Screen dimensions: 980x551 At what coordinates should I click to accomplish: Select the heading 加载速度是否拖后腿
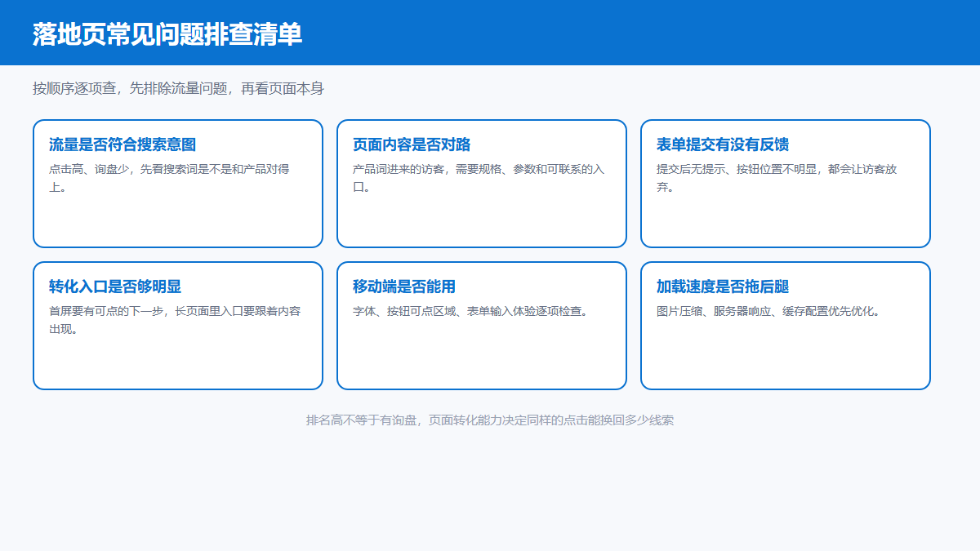click(723, 287)
